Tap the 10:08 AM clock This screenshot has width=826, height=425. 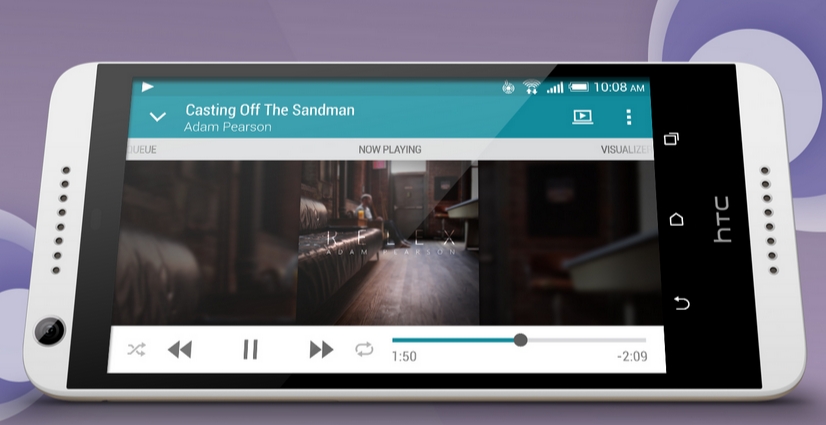[x=619, y=87]
